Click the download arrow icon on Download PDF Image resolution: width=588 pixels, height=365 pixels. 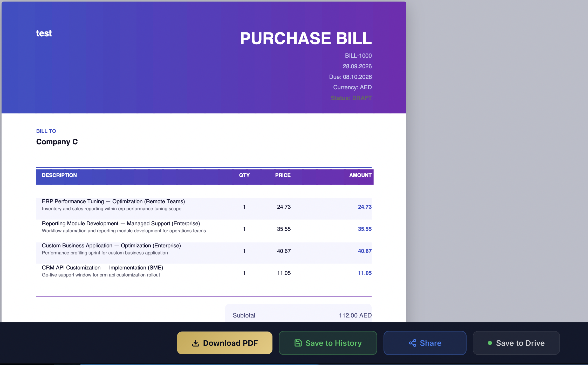point(195,343)
